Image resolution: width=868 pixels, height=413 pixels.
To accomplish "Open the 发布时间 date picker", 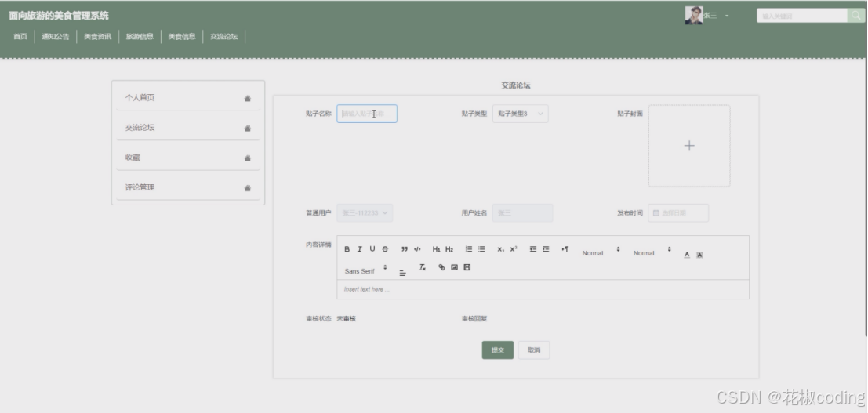I will [678, 212].
